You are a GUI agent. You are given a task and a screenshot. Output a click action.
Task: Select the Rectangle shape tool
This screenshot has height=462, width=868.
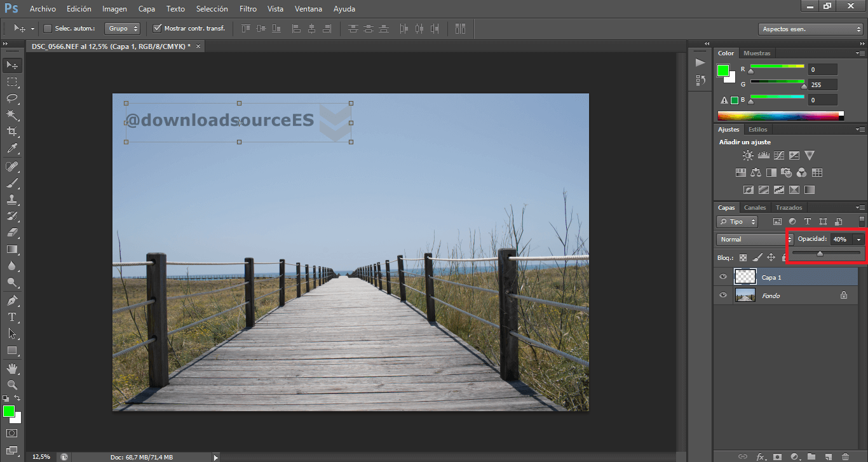pos(12,350)
